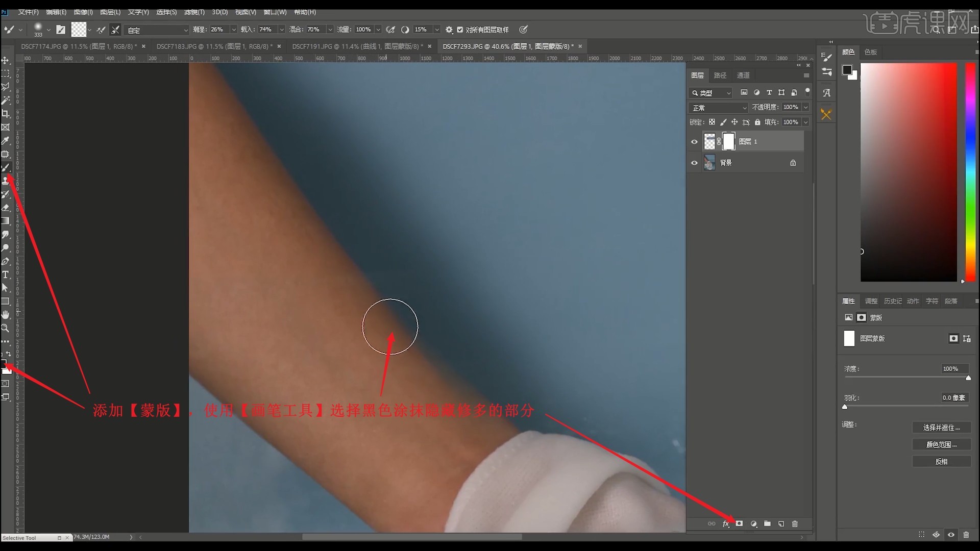Hide 背景 layer visibility eye
Screen dimensions: 980x551
694,163
